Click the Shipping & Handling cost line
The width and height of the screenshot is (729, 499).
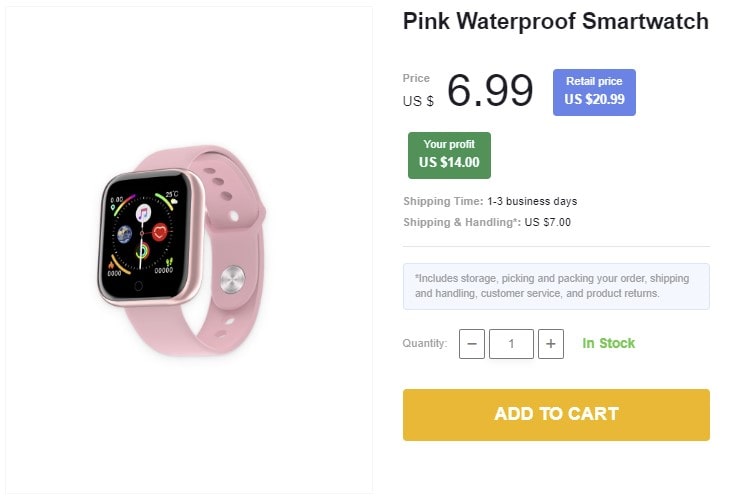(487, 222)
